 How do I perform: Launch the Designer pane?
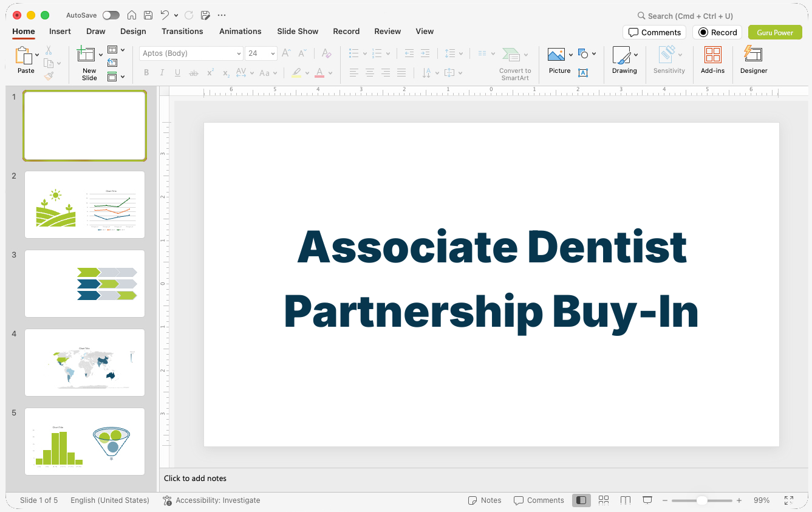coord(754,61)
